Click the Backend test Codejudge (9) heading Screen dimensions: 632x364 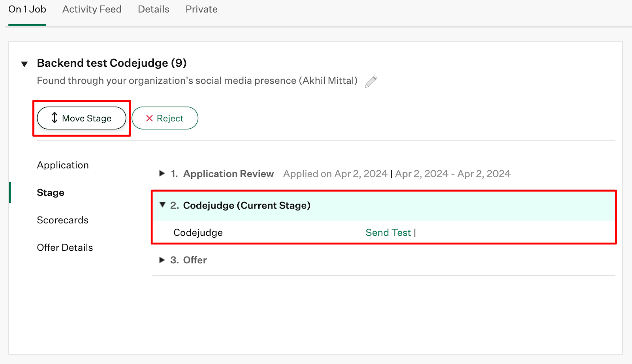112,63
